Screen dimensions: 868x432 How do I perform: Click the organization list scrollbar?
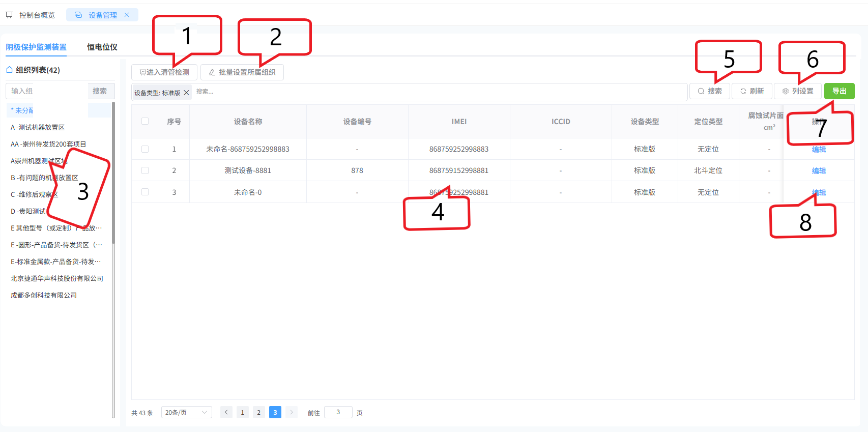pyautogui.click(x=113, y=173)
